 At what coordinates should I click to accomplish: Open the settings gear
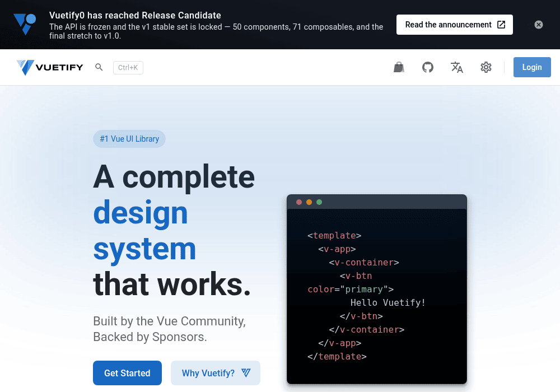point(486,67)
